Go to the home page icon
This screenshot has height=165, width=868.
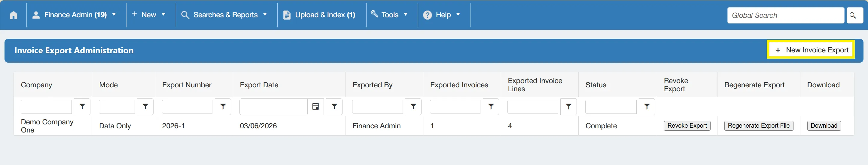(14, 15)
